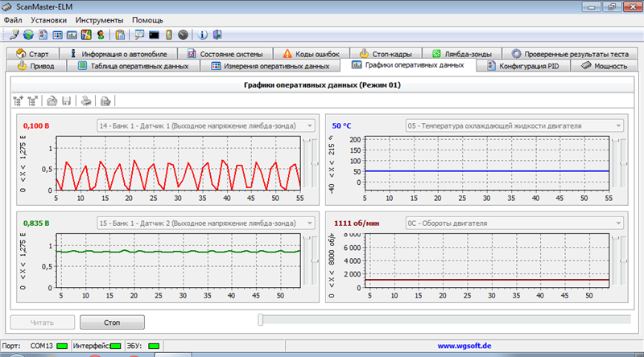Select the Лямбда-зонды tab

pyautogui.click(x=462, y=54)
